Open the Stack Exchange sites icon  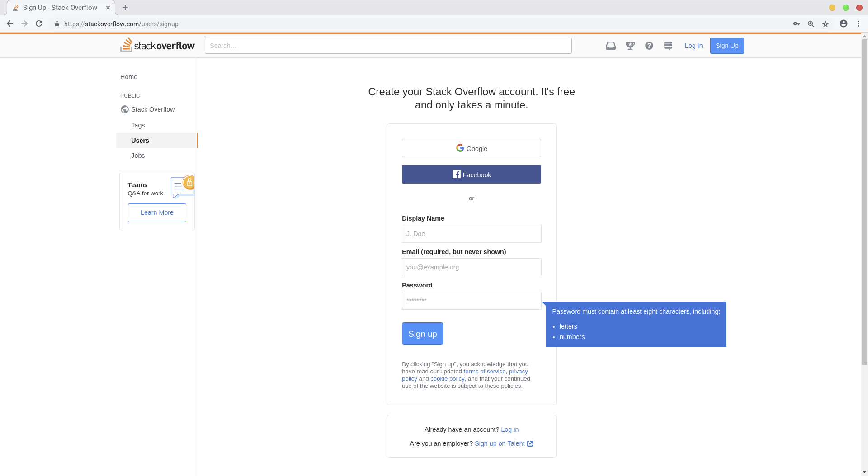click(x=668, y=46)
